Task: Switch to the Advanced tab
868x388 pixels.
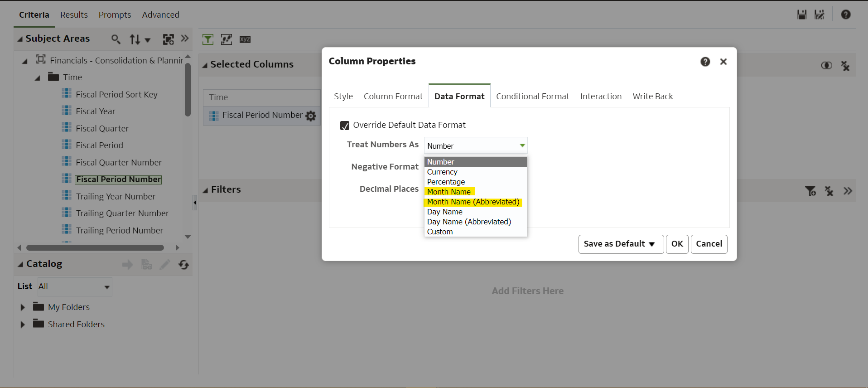Action: tap(161, 15)
